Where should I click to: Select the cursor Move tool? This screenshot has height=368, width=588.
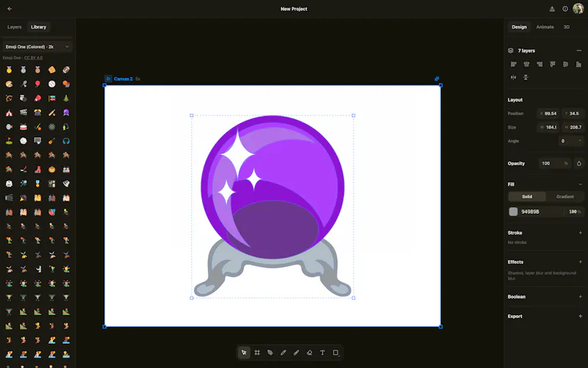(244, 353)
